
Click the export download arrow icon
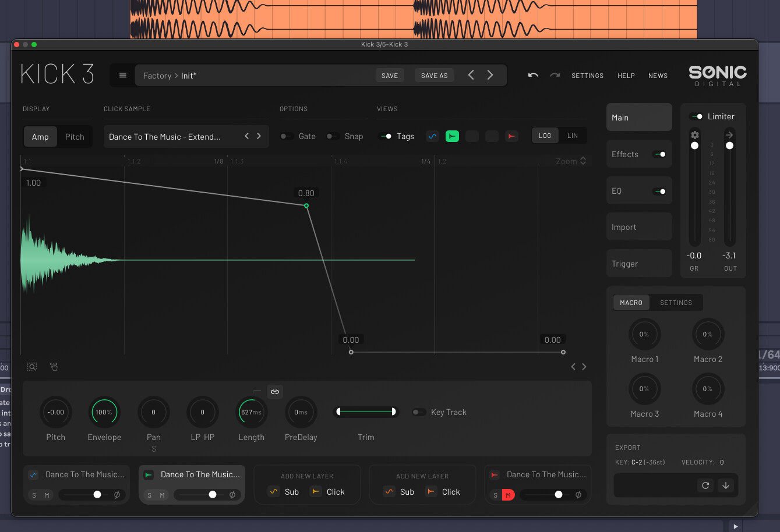tap(725, 485)
